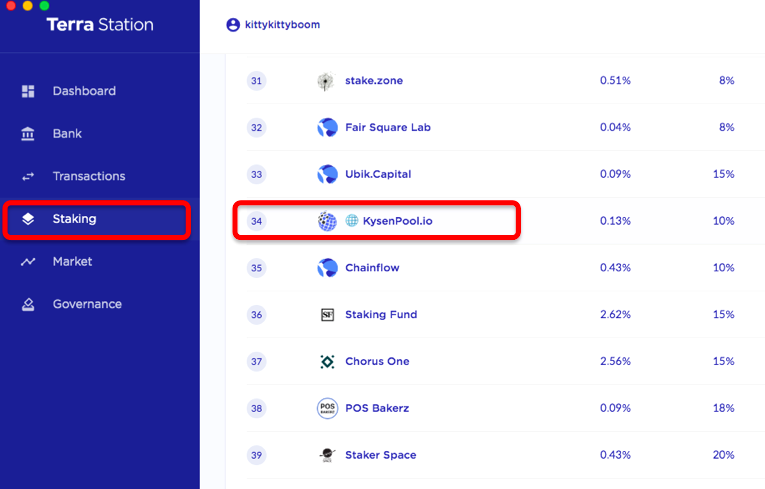Open the Market chart icon

coord(28,262)
